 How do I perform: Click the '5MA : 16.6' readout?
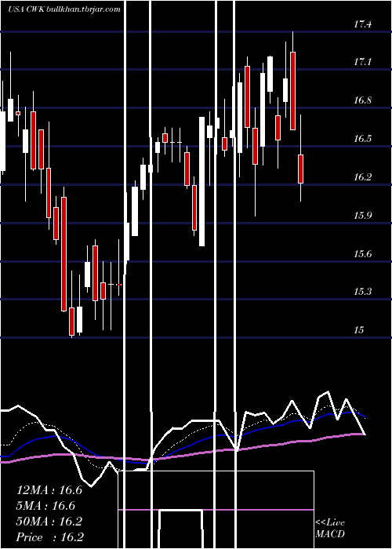click(46, 506)
